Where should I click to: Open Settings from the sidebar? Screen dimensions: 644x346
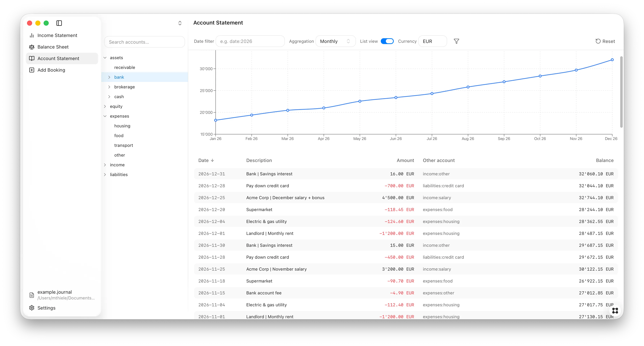pyautogui.click(x=62, y=308)
